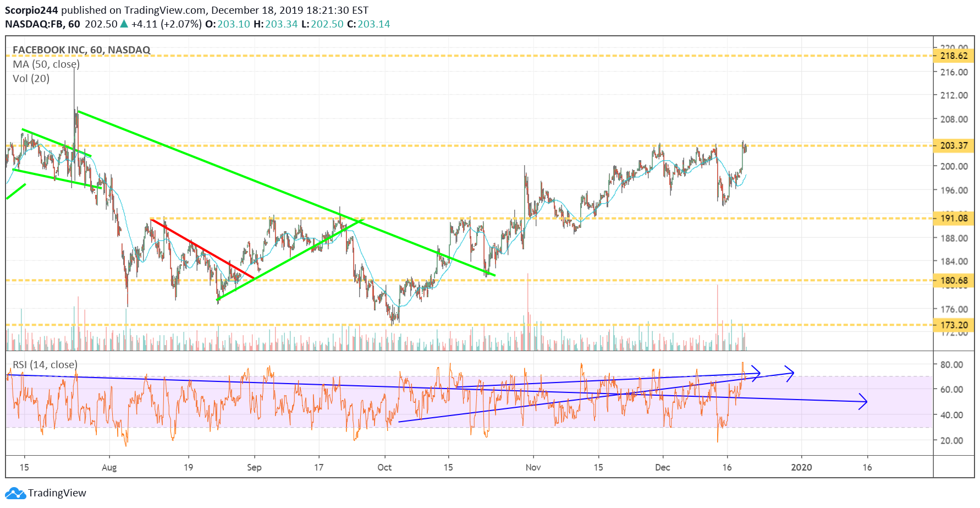
Task: Select the RSI (14, close) indicator label
Action: (x=45, y=365)
